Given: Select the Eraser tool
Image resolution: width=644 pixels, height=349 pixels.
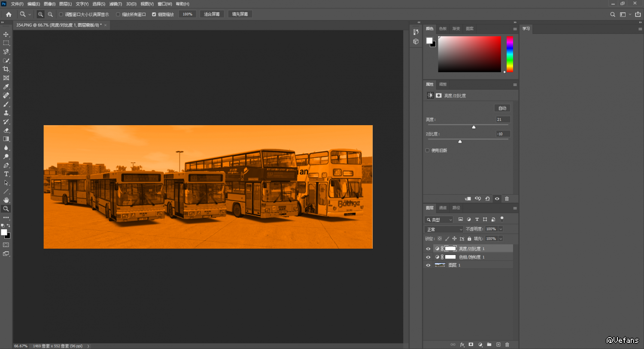Looking at the screenshot, I should tap(6, 130).
